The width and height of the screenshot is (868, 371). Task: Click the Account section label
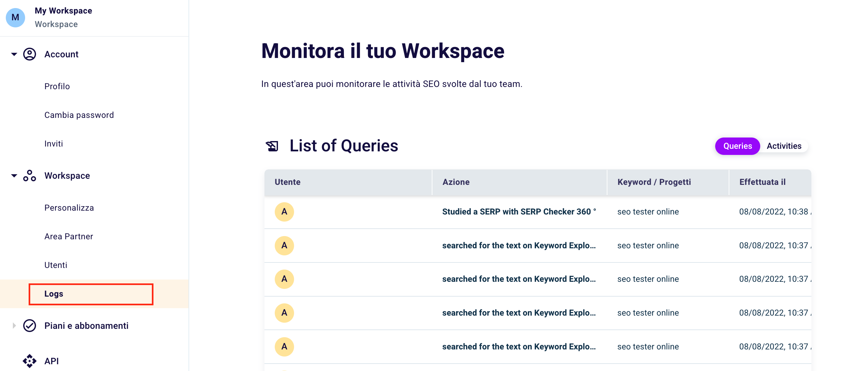click(61, 54)
